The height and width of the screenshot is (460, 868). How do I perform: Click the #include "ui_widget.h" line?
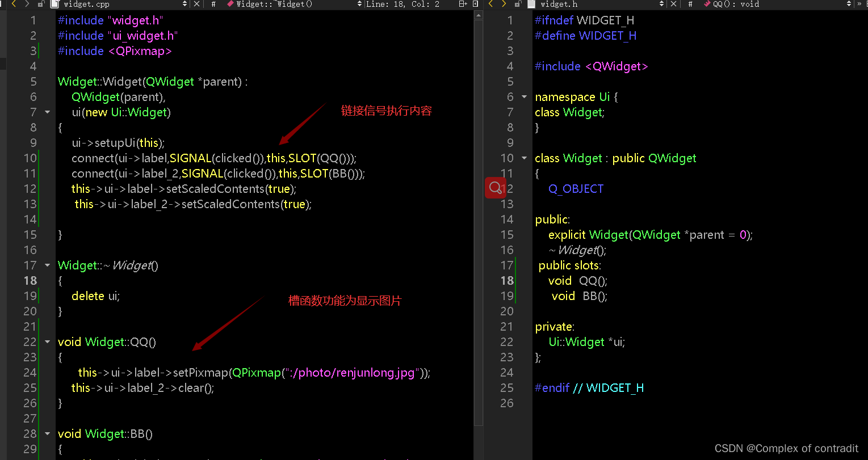(118, 35)
